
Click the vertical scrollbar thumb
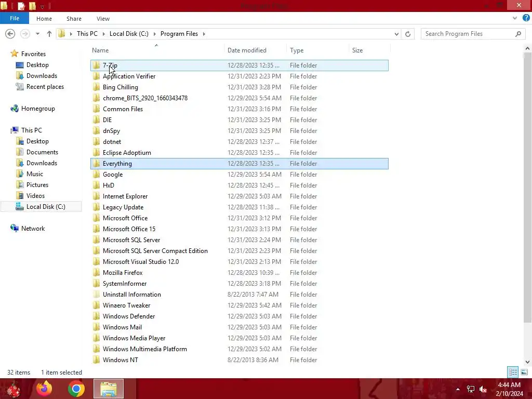coord(527,188)
